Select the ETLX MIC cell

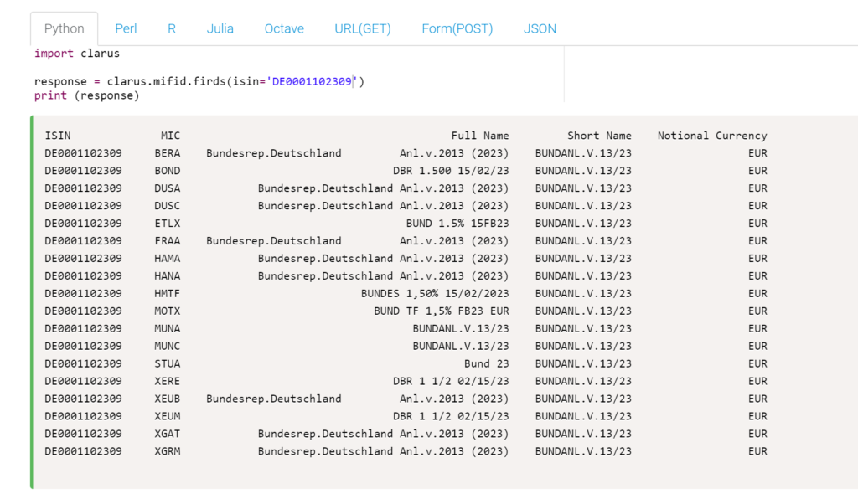[x=167, y=223]
